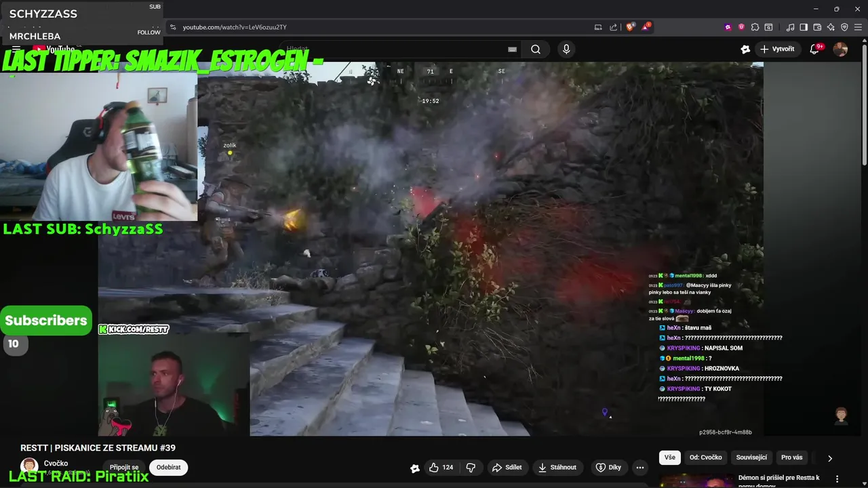Click the Připojit se join button

124,467
